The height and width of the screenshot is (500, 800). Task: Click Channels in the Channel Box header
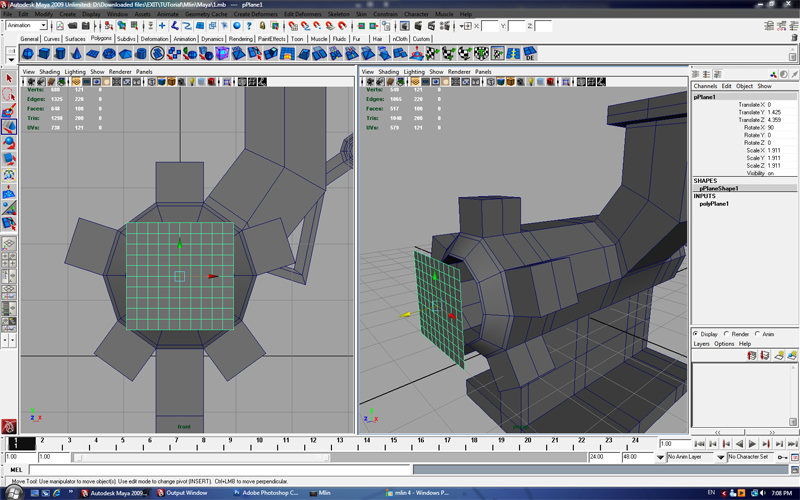click(x=706, y=86)
